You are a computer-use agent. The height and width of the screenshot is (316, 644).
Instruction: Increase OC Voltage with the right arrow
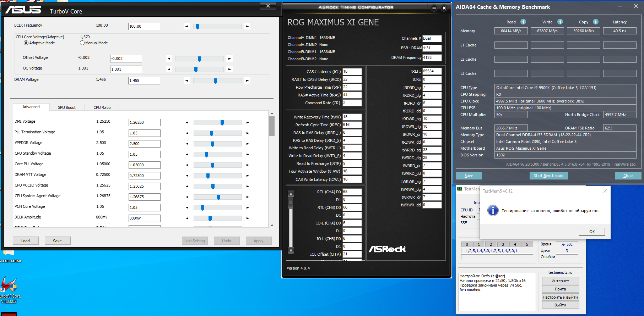tap(229, 69)
